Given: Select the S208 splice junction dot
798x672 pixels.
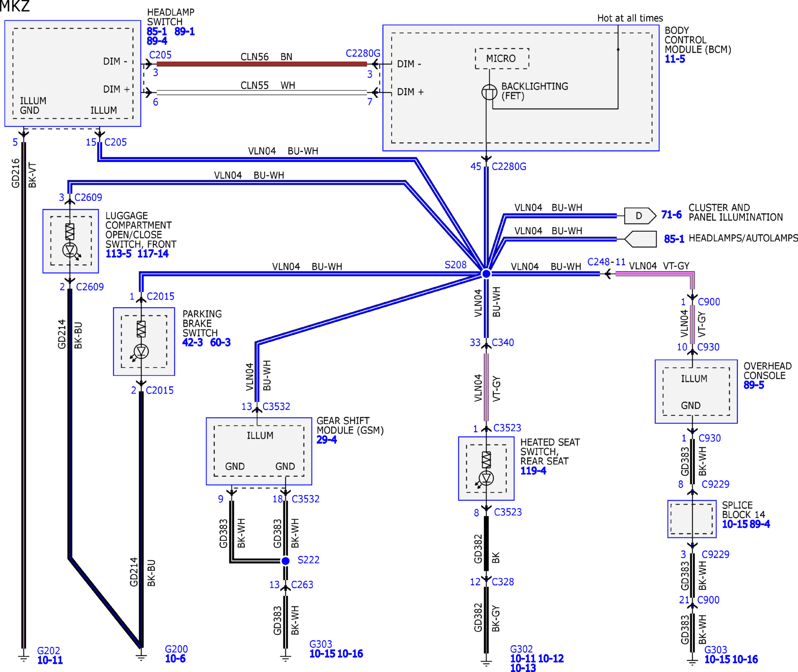Looking at the screenshot, I should point(486,274).
